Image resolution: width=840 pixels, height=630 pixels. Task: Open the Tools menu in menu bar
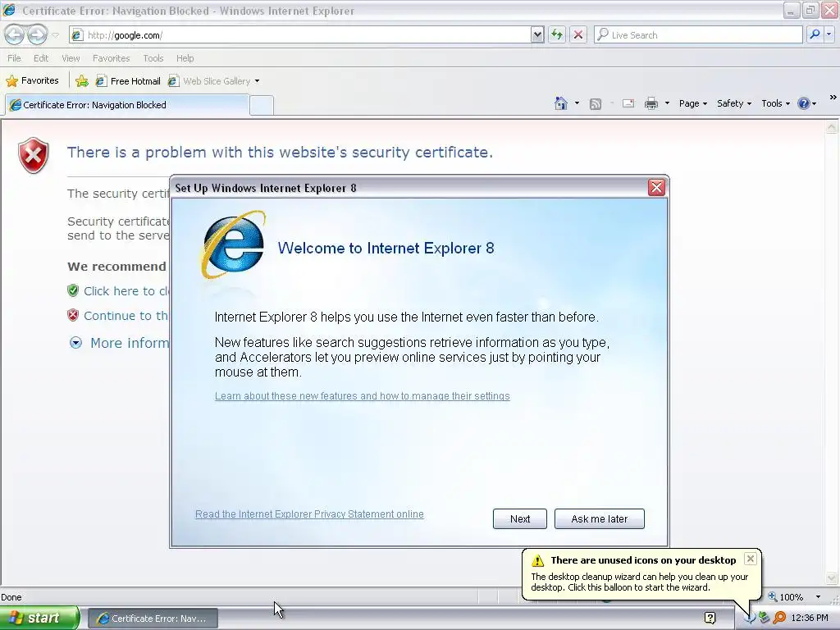click(x=153, y=58)
